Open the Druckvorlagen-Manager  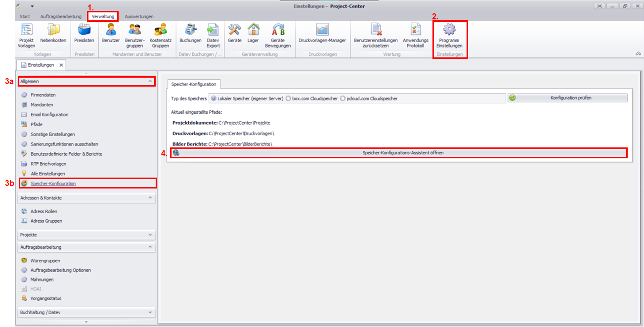(322, 31)
